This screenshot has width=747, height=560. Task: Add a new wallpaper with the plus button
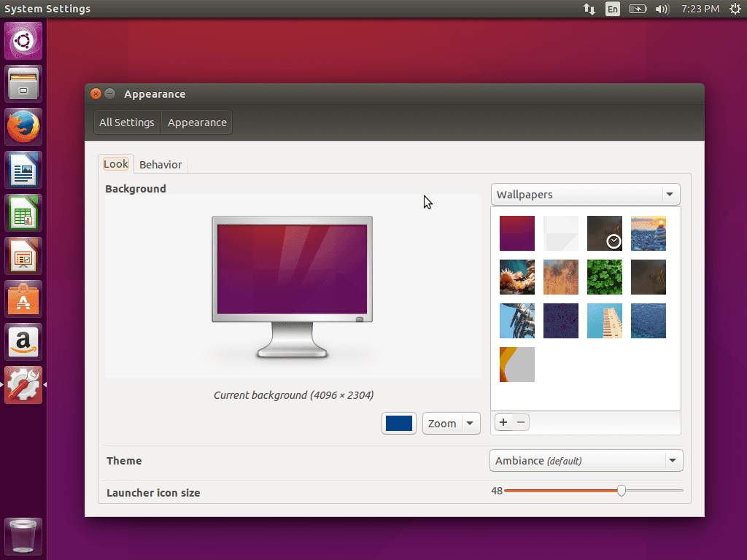point(503,421)
